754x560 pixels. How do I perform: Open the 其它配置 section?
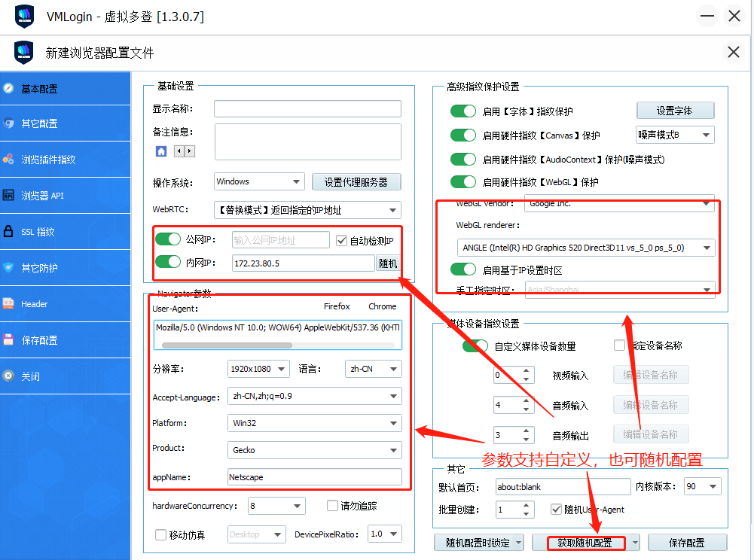pyautogui.click(x=66, y=123)
